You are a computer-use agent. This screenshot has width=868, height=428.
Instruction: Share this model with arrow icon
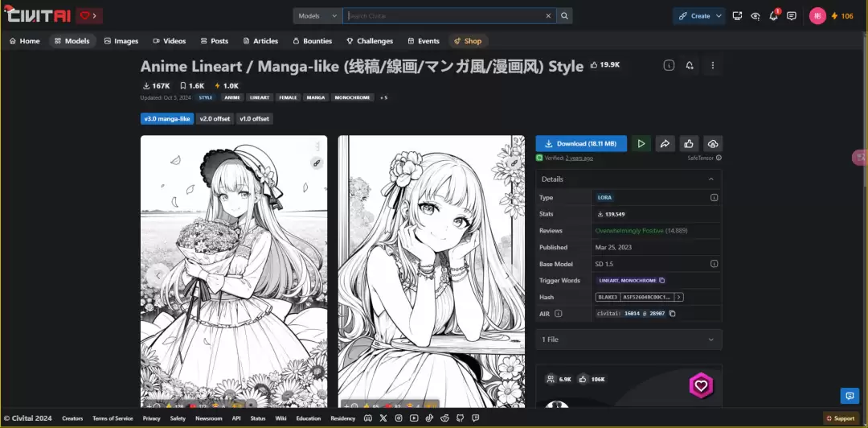pyautogui.click(x=665, y=144)
